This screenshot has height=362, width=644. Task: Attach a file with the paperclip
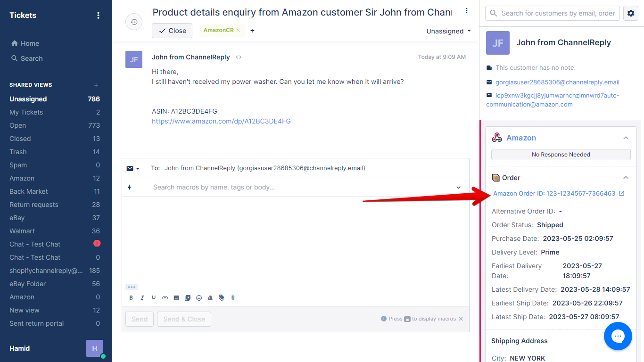click(x=233, y=298)
